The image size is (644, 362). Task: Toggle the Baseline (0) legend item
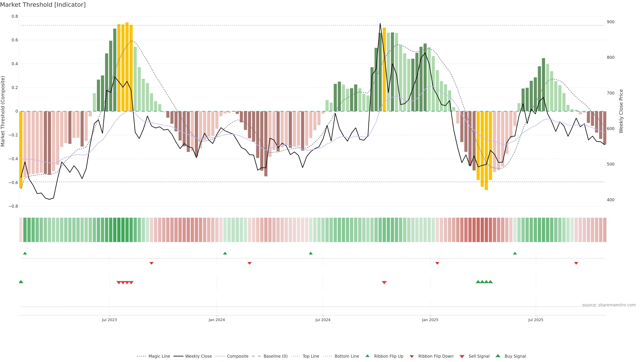(275, 356)
